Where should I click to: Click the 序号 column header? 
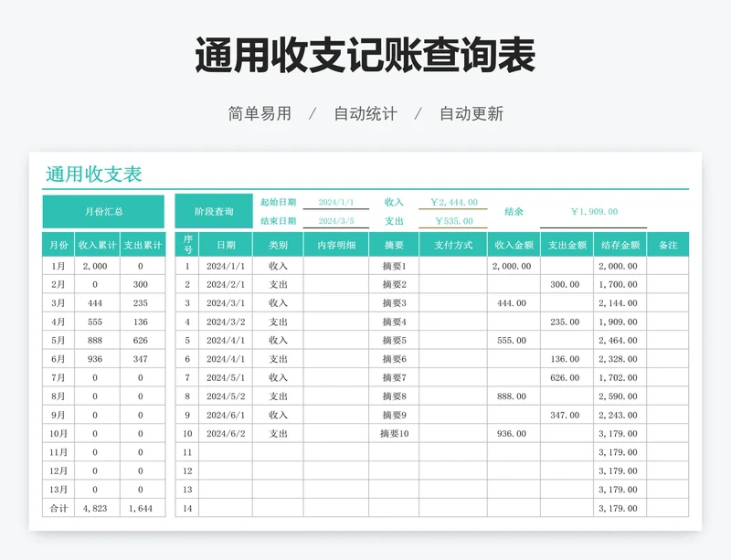[x=187, y=245]
